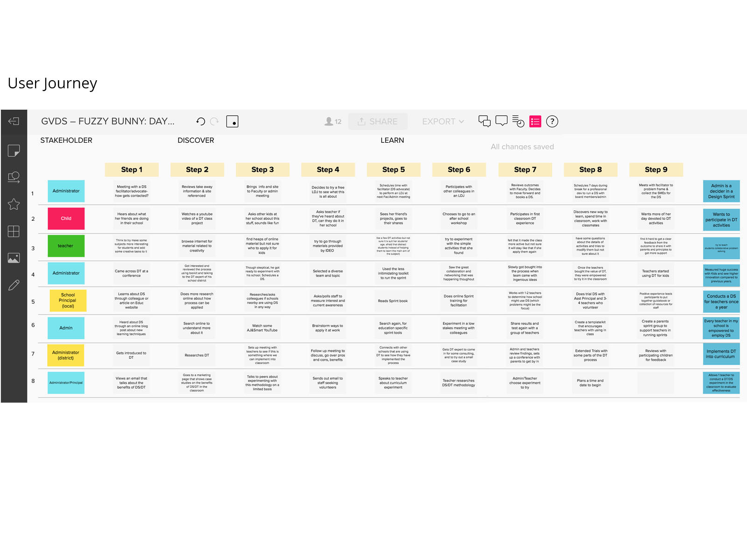Screen dimensions: 747x560
Task: Open the activity history panel
Action: pyautogui.click(x=518, y=121)
